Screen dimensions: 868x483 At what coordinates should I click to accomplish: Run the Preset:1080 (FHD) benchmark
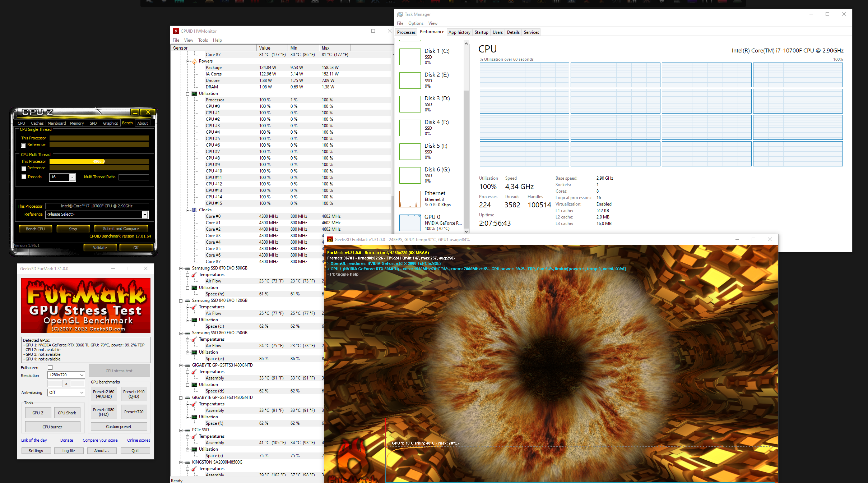tap(103, 412)
